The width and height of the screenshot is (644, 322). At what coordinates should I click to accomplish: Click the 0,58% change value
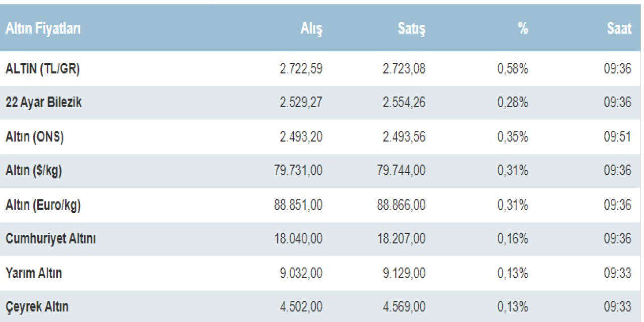coord(513,69)
